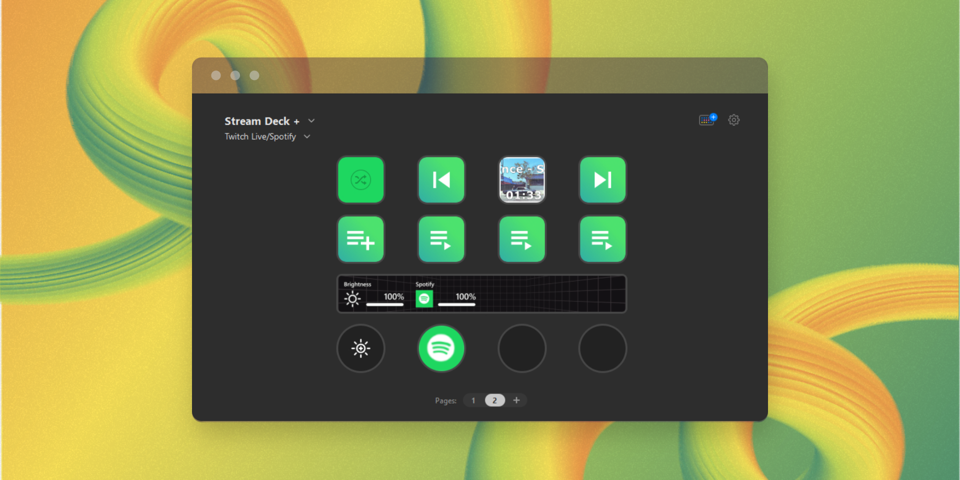Add a new page with plus button
The image size is (960, 480).
pos(516,400)
